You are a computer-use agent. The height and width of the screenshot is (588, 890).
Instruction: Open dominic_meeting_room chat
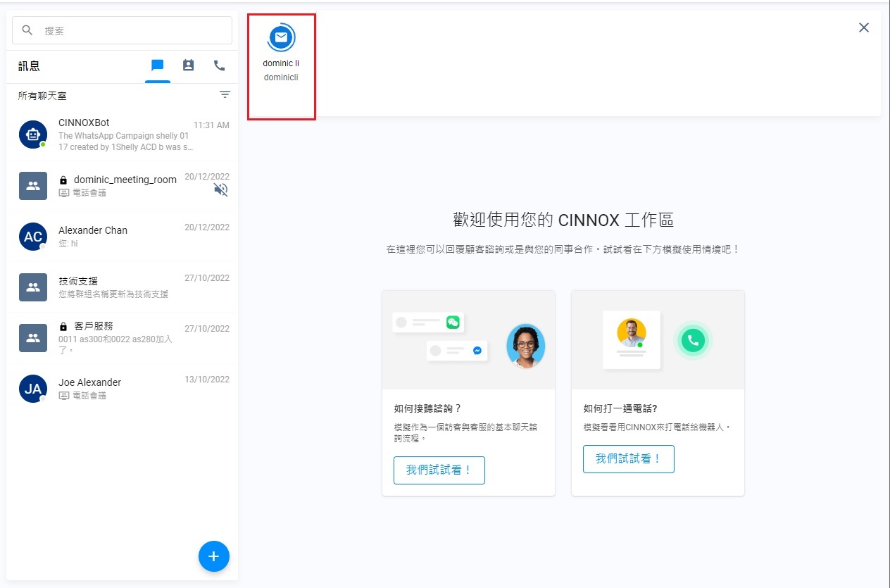[123, 186]
